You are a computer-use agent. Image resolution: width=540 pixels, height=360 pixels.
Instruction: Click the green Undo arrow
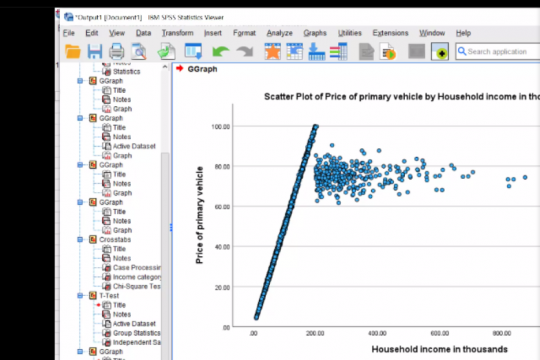coord(221,52)
